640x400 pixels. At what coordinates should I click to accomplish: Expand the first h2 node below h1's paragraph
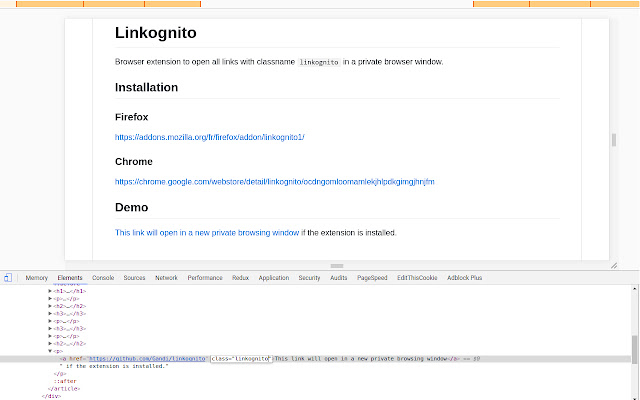pos(50,306)
